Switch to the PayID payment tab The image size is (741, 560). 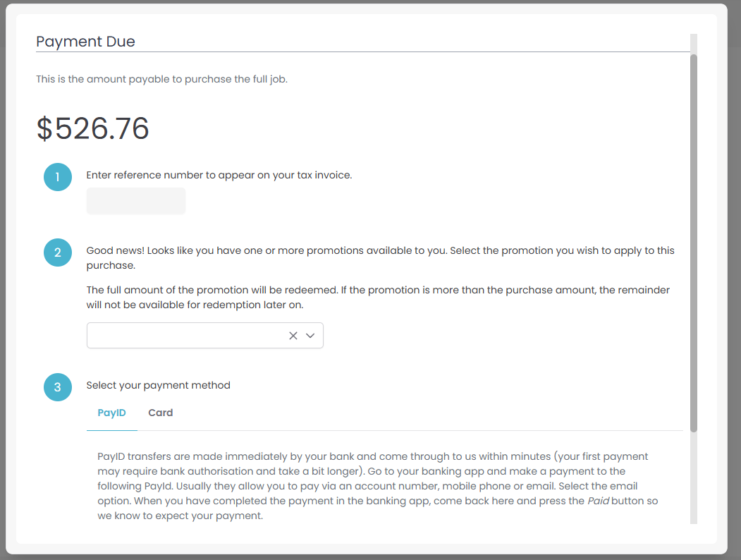click(111, 413)
